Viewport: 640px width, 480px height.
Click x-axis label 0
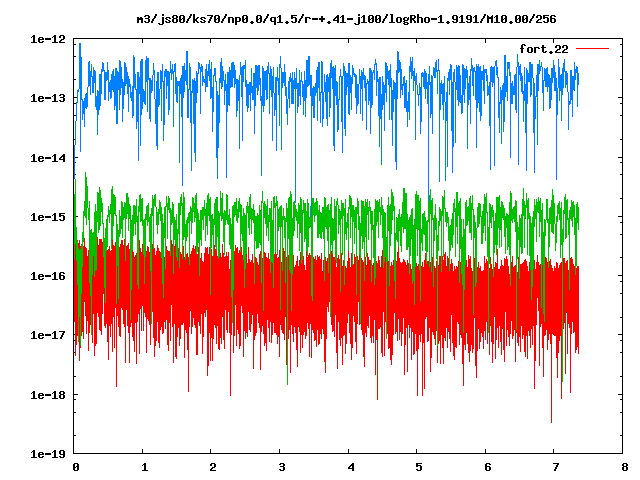(x=76, y=467)
